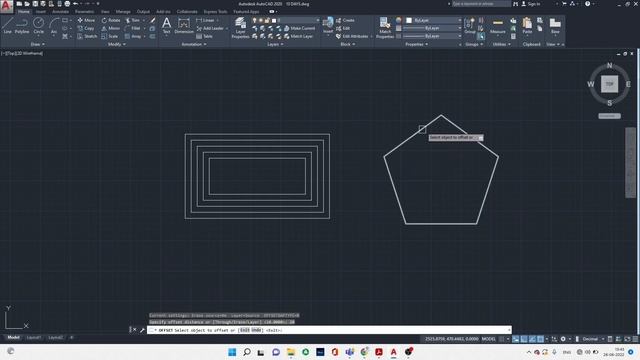This screenshot has height=360, width=640.
Task: Click the Rotate tool
Action: pyautogui.click(x=111, y=20)
